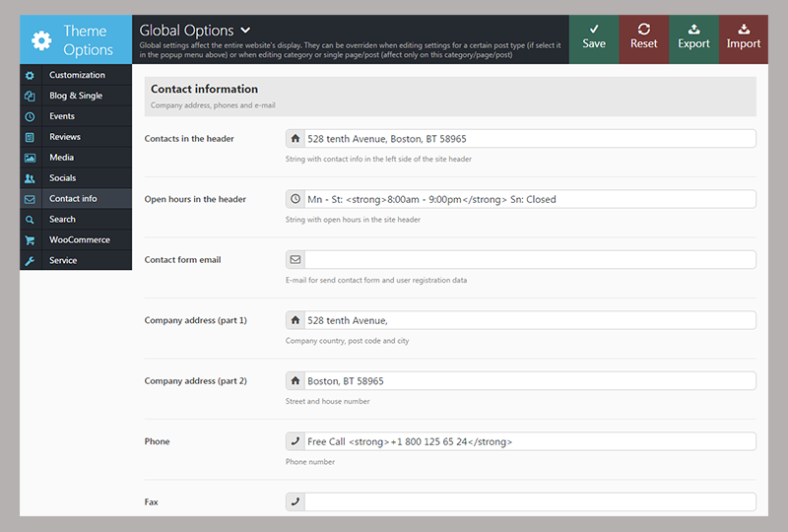Screen dimensions: 788x532
Task: Click the Reviews sidebar icon
Action: tap(30, 137)
